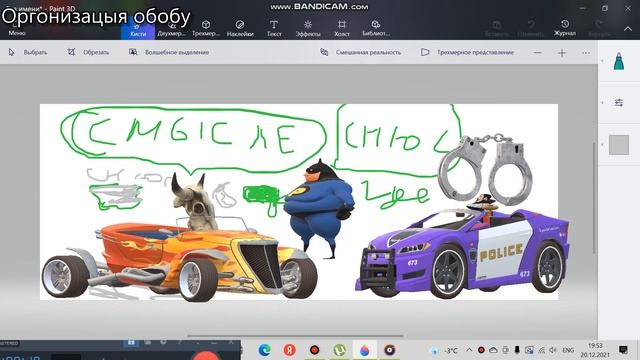Select the green marker brush in sidebar

[619, 61]
